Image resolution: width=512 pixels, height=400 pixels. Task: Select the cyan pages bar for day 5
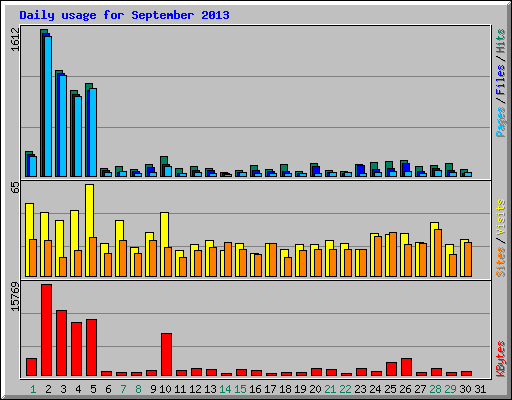93,132
